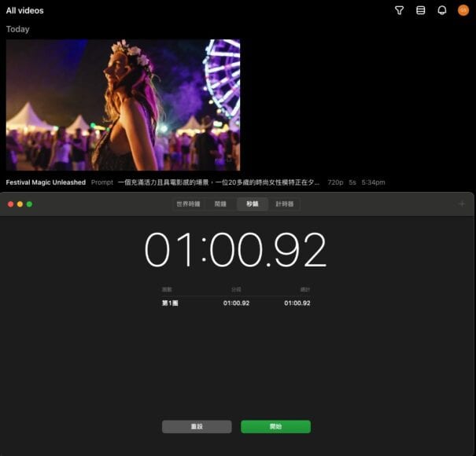476x456 pixels.
Task: Click the list layout view icon
Action: click(420, 10)
